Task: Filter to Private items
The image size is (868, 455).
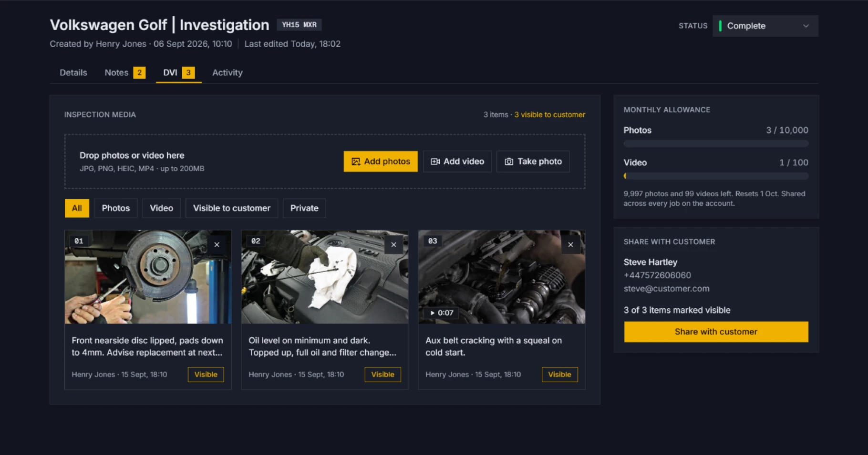Action: [304, 208]
